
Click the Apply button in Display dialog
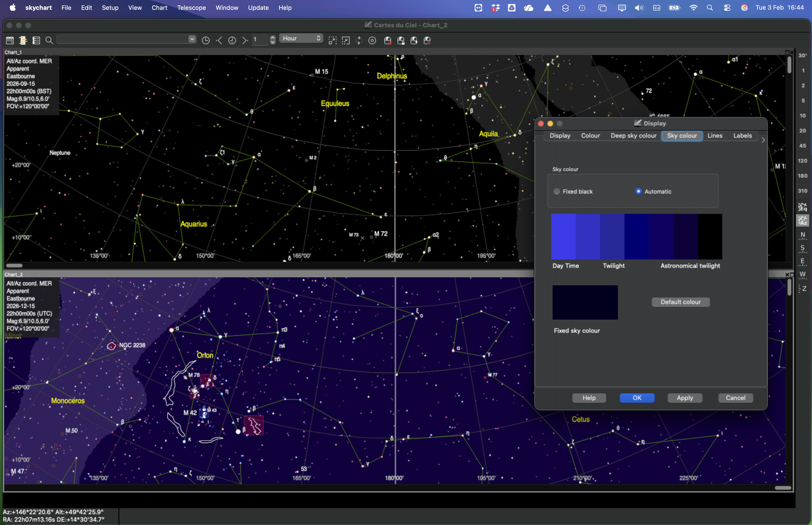(x=685, y=398)
